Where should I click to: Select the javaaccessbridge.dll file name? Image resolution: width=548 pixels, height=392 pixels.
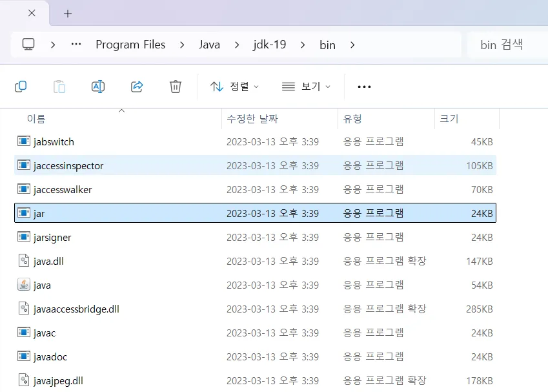[76, 309]
